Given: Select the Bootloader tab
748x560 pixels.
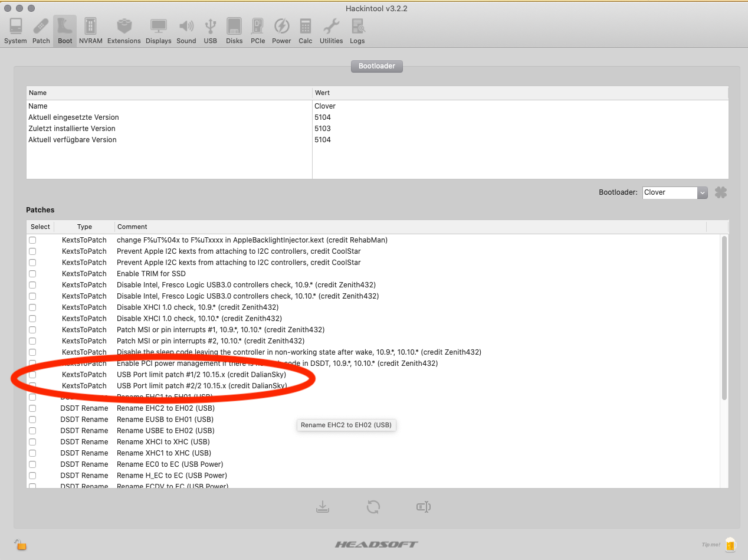Looking at the screenshot, I should pyautogui.click(x=377, y=66).
